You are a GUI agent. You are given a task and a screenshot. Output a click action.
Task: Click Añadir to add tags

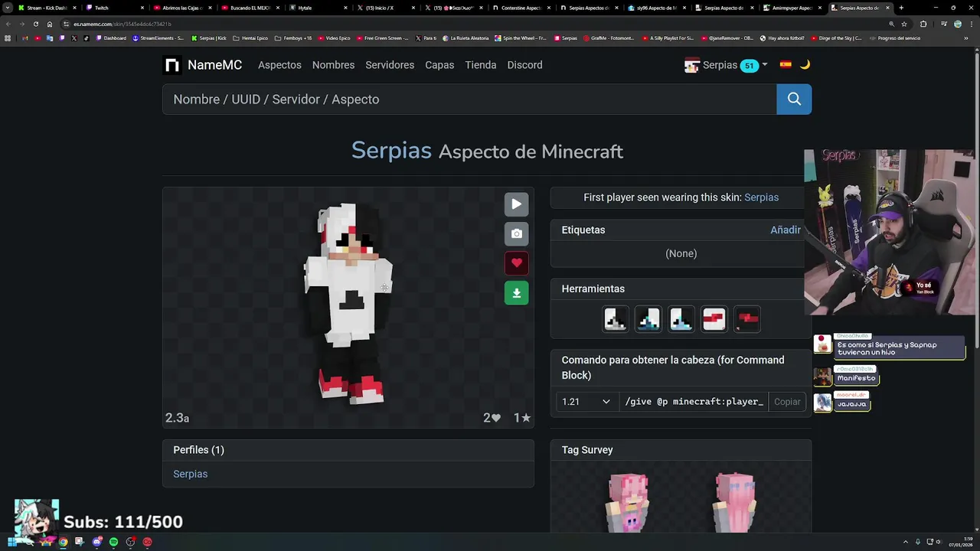786,230
